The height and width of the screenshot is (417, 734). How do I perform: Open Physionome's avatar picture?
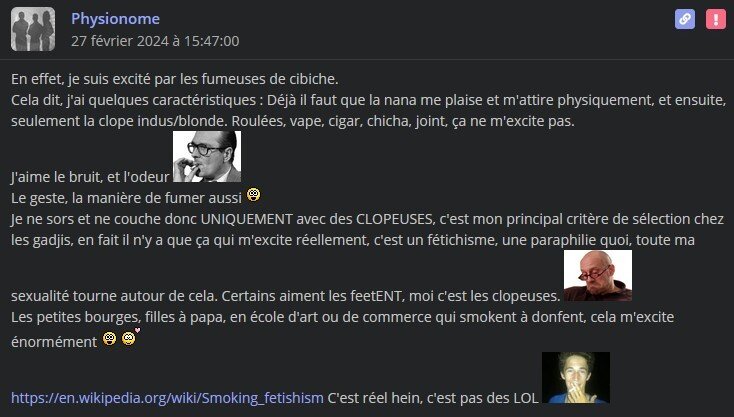pos(33,29)
